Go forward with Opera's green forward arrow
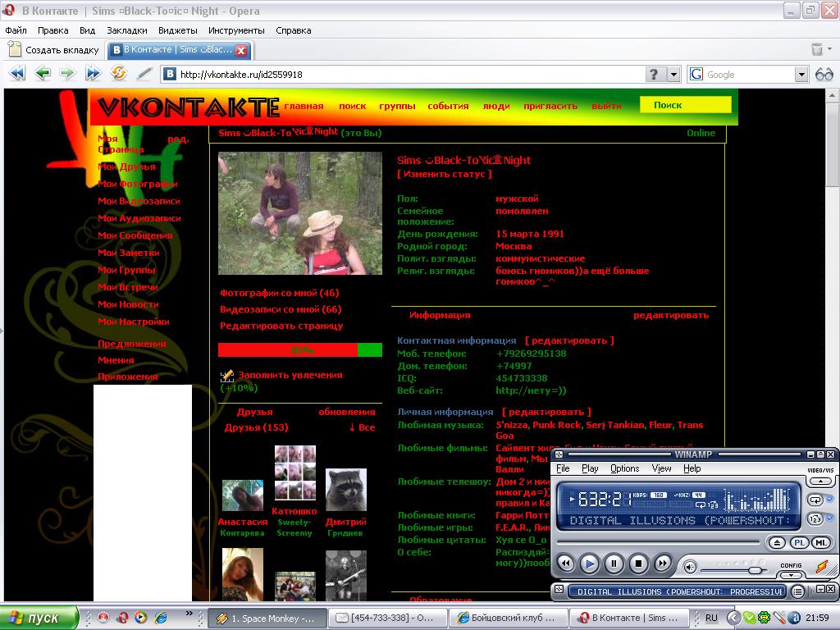 click(67, 73)
